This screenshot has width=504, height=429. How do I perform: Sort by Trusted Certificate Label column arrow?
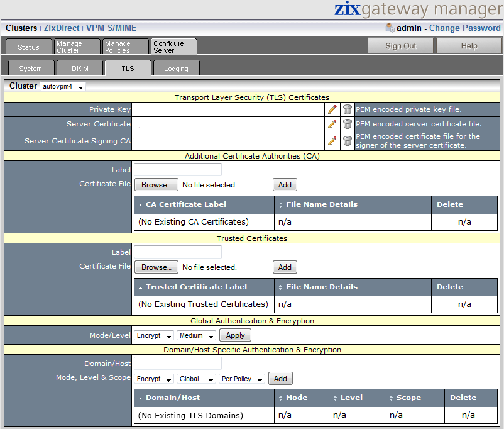(x=141, y=287)
